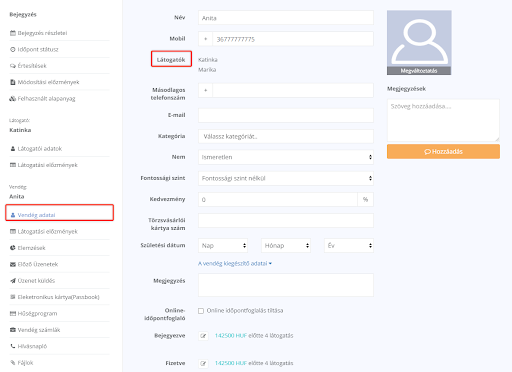
Task: Open the Nap birth day dropdown
Action: [223, 246]
